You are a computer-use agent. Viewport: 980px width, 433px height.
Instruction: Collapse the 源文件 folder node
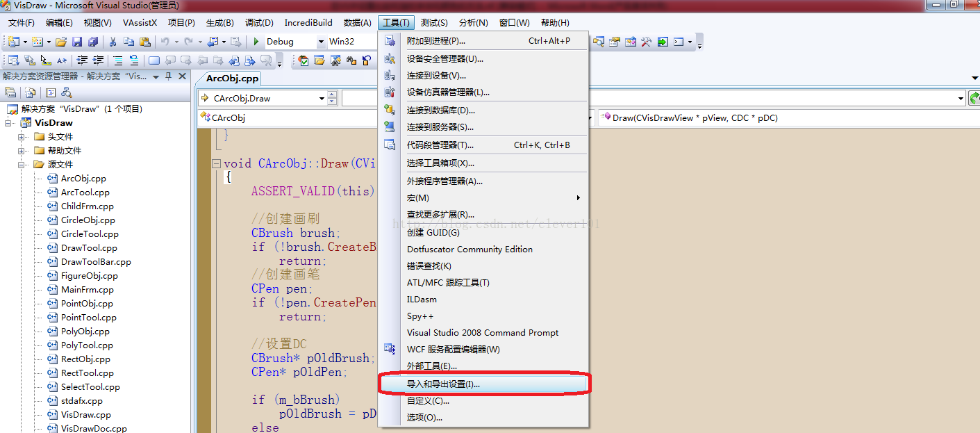tap(22, 164)
